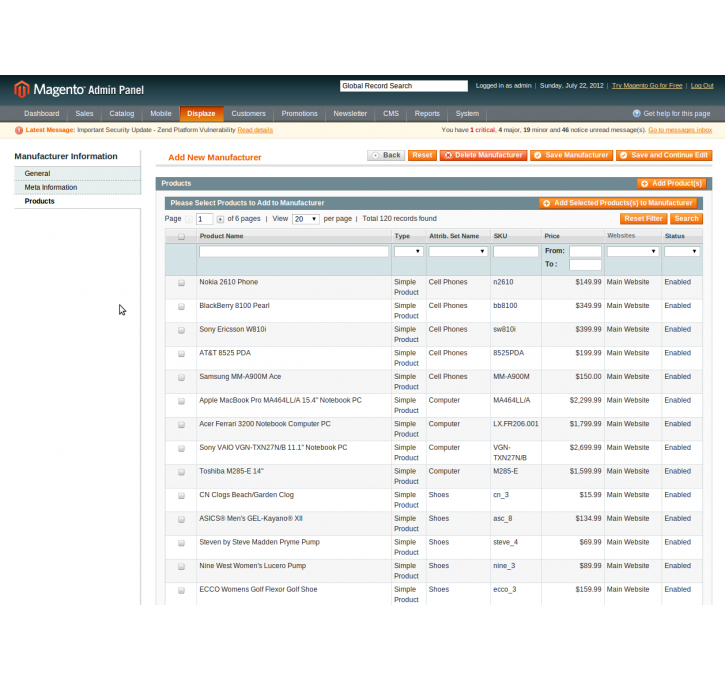Select the CN Clogs Beach/Garden Clog checkbox
This screenshot has width=725, height=680.
pos(181,496)
